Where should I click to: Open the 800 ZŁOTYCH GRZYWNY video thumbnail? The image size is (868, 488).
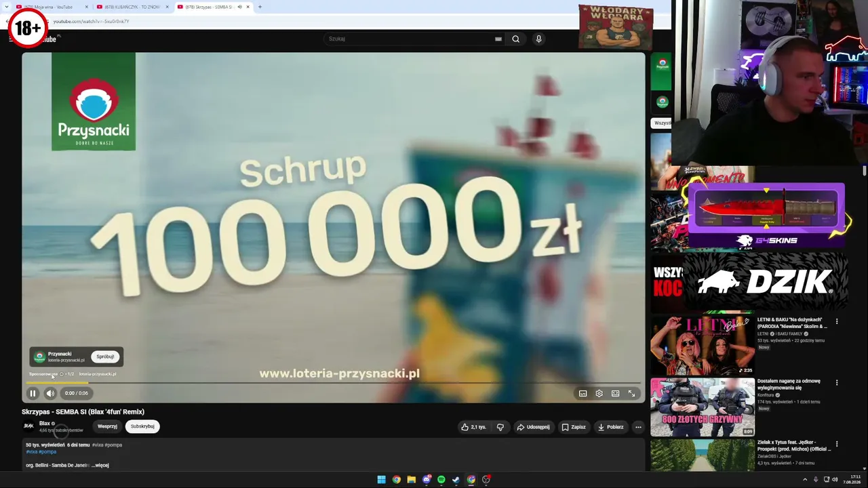[703, 407]
